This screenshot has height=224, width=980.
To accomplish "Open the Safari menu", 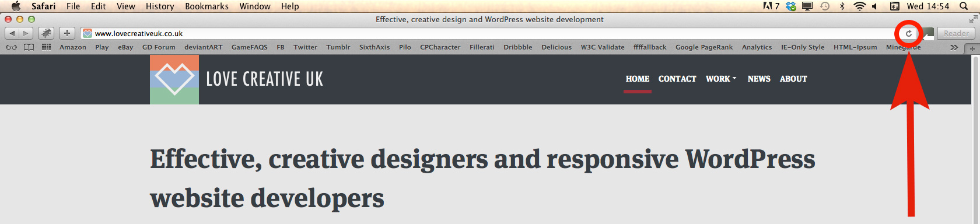I will coord(43,6).
